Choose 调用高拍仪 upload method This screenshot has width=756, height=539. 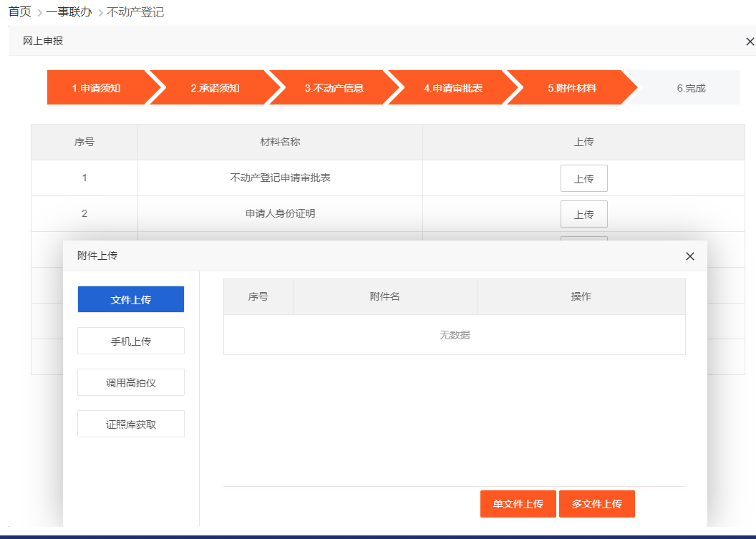tap(131, 383)
